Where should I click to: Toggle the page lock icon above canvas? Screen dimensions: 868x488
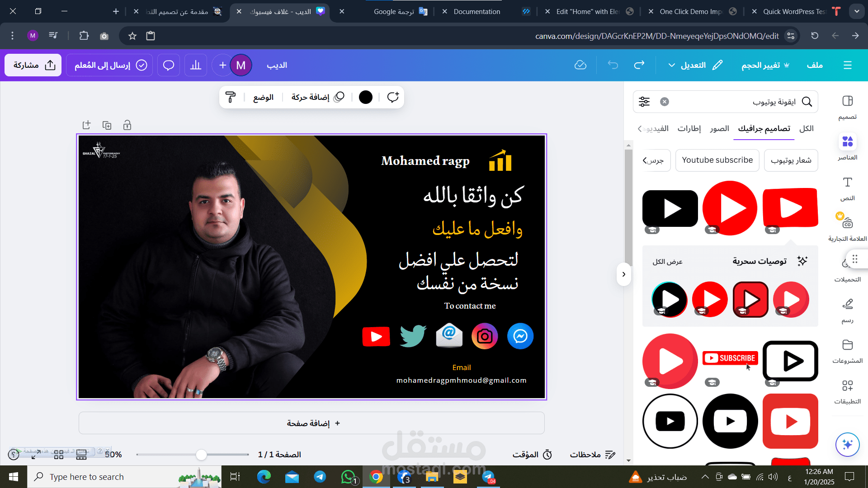click(x=127, y=125)
